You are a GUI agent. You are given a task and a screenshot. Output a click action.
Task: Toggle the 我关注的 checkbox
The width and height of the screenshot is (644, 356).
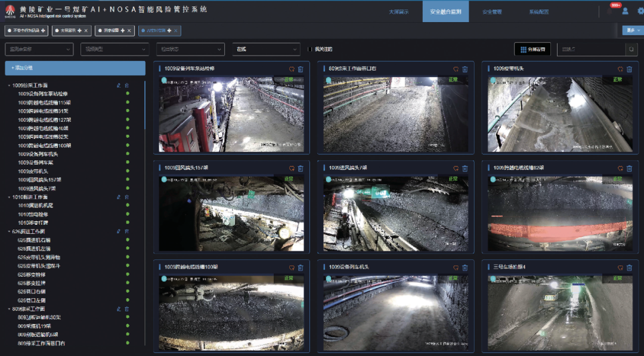(310, 49)
